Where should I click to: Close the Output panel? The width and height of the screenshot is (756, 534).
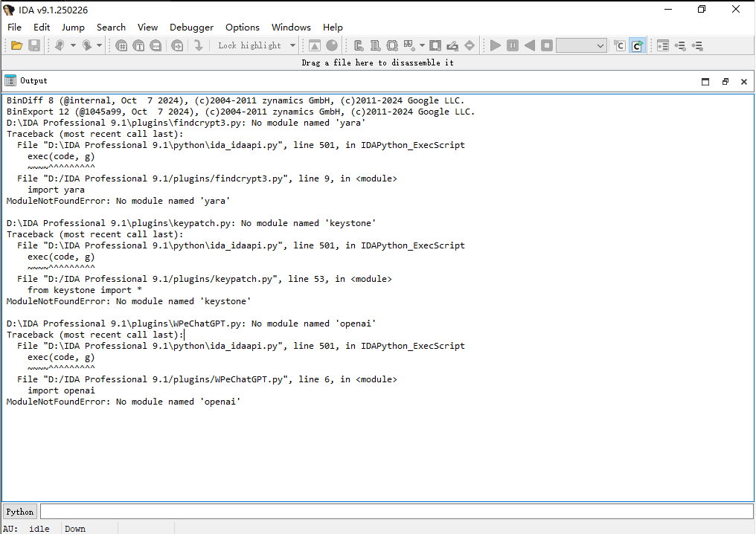(743, 82)
